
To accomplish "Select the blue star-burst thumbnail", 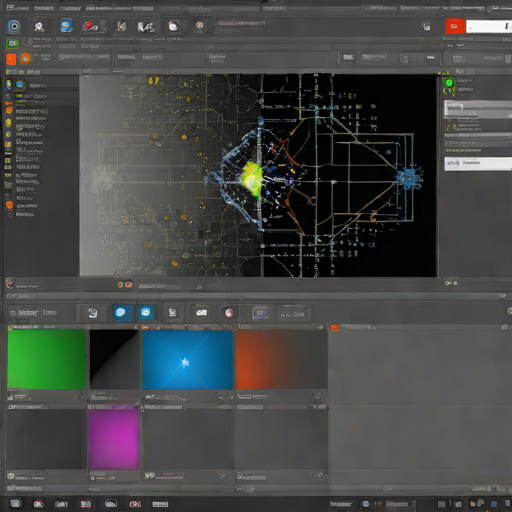I will point(187,360).
